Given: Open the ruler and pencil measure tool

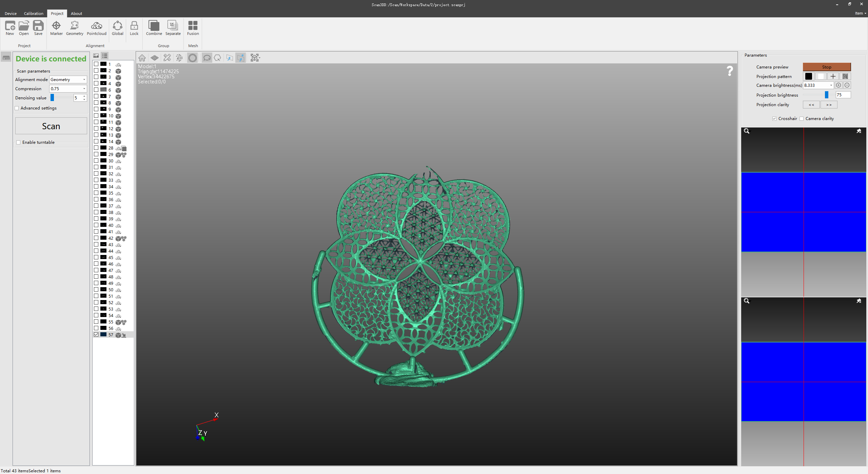Looking at the screenshot, I should coord(167,58).
